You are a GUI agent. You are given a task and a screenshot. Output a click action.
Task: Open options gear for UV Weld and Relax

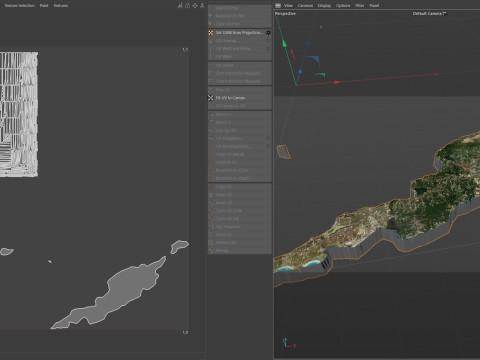pos(268,49)
